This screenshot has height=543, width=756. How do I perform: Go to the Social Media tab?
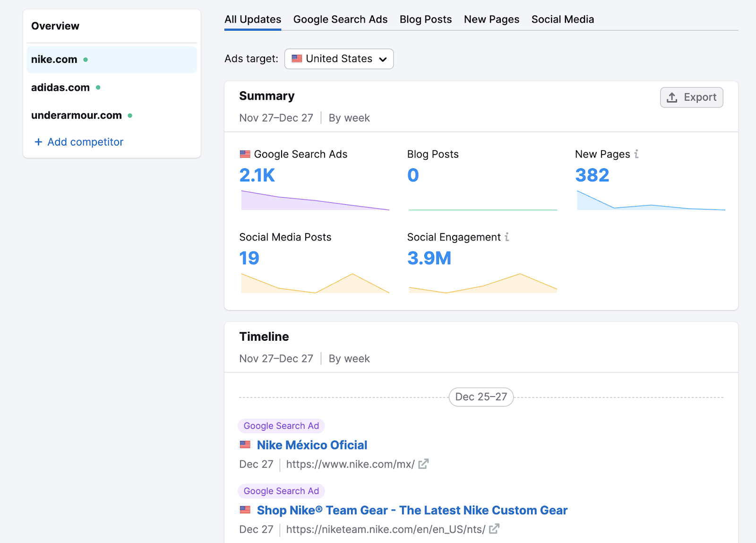562,19
